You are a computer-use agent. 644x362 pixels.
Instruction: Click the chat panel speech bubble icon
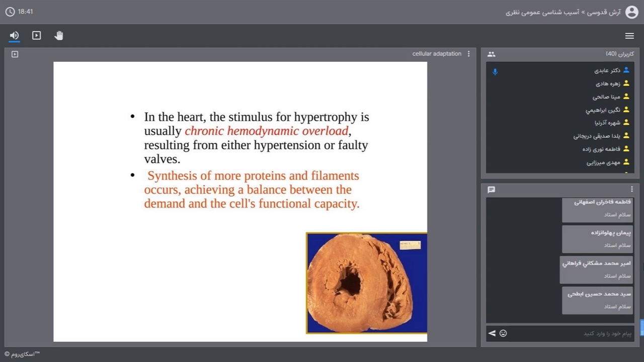(492, 190)
